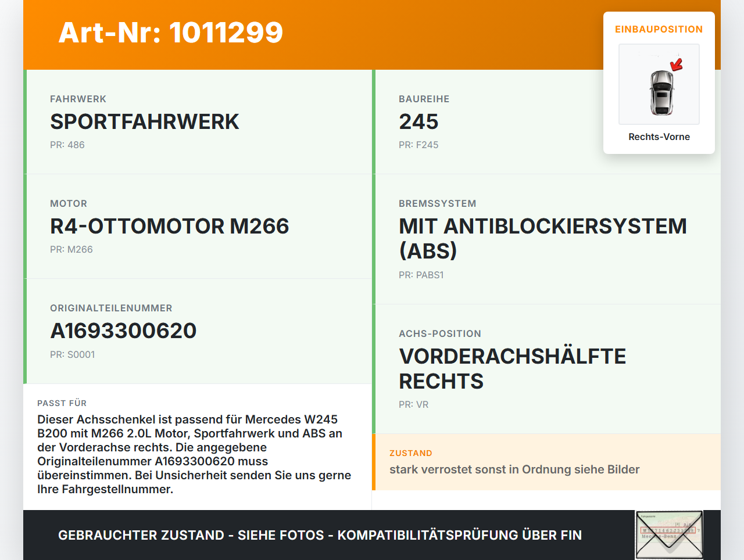Click the 'GEBRAUCHTER ZUSTAND - SIEHE FOTOS' footer text

pos(320,535)
